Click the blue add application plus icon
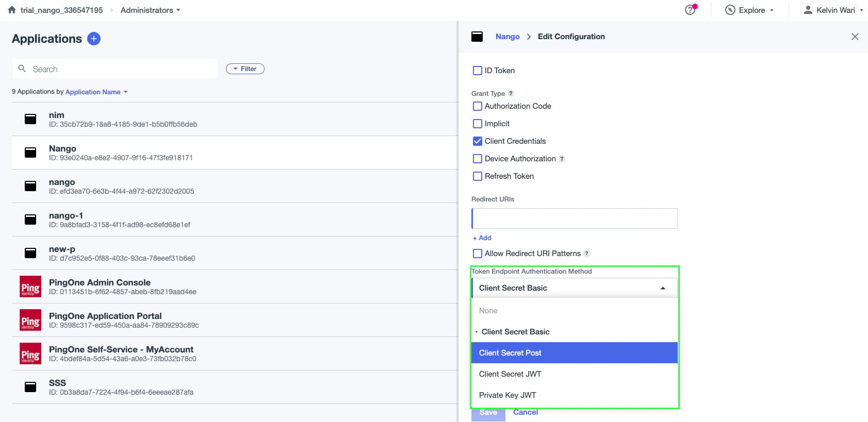The image size is (868, 422). [94, 39]
